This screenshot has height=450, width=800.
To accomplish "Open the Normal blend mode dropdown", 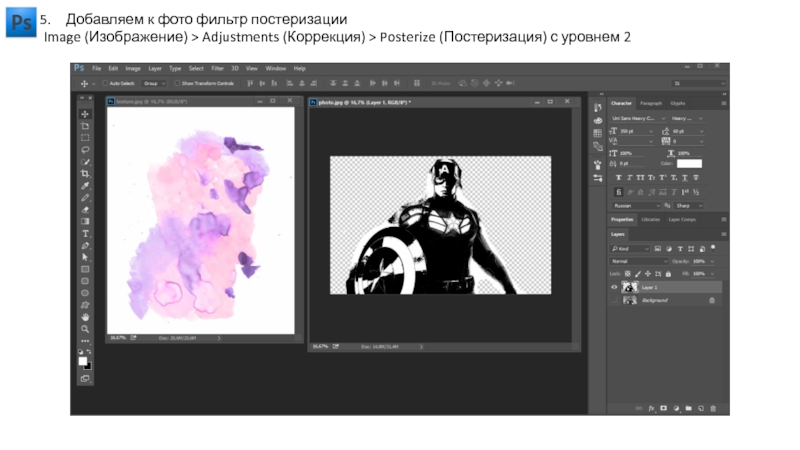I will (x=639, y=261).
